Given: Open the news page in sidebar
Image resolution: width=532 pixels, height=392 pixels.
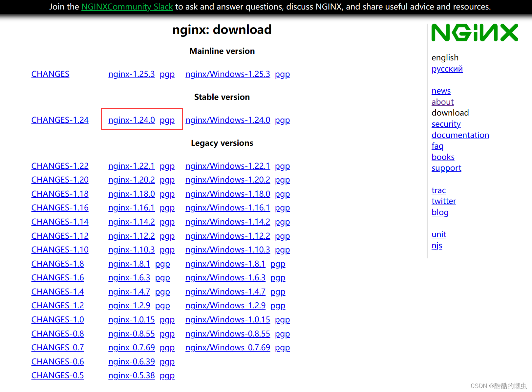Looking at the screenshot, I should click(x=441, y=91).
